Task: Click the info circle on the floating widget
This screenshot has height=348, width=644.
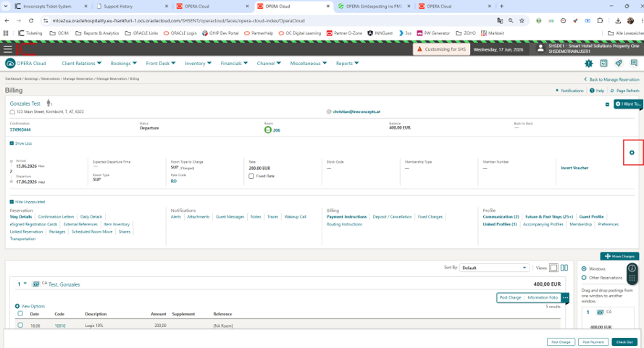Action: (632, 268)
